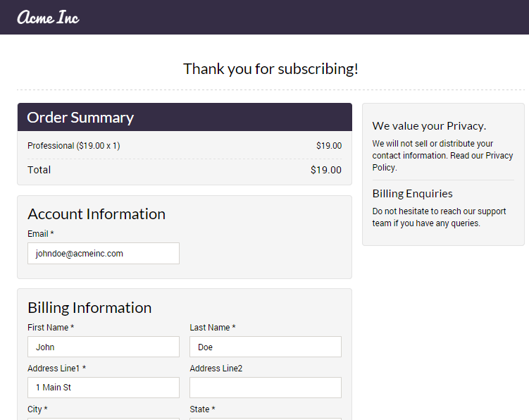The image size is (529, 420).
Task: Focus the First Name text box
Action: coord(104,347)
